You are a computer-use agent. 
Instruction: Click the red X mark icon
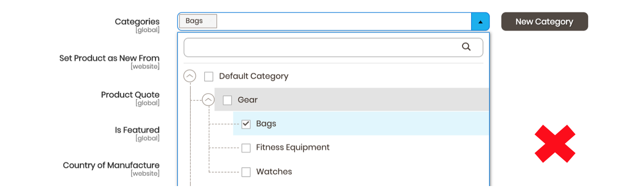(555, 144)
